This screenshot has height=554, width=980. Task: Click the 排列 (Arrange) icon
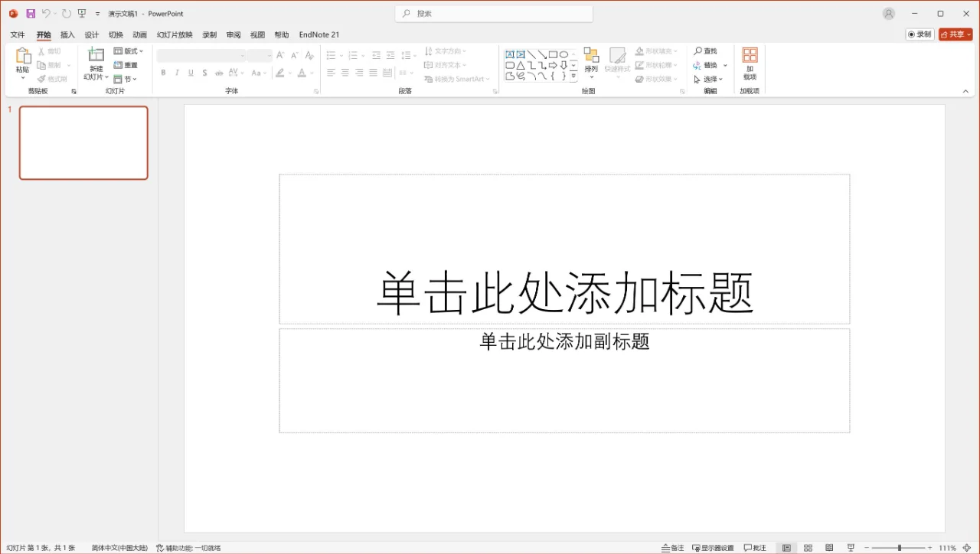591,61
